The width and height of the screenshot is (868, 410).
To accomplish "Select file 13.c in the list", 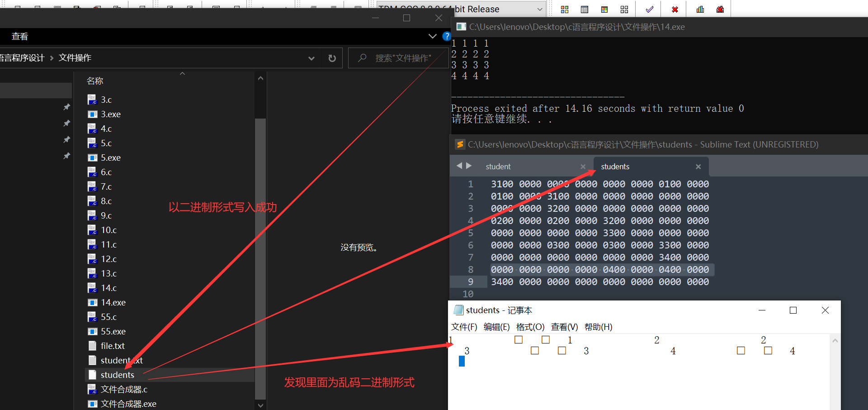I will [x=108, y=273].
